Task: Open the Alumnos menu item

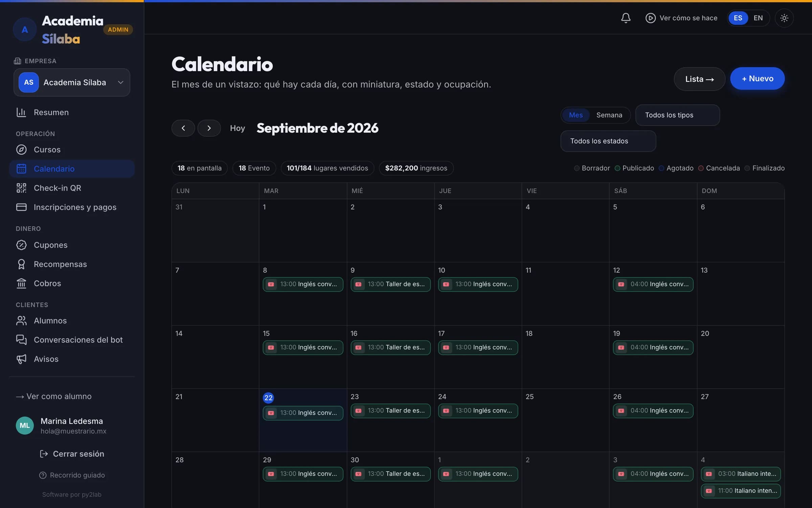Action: coord(72,320)
